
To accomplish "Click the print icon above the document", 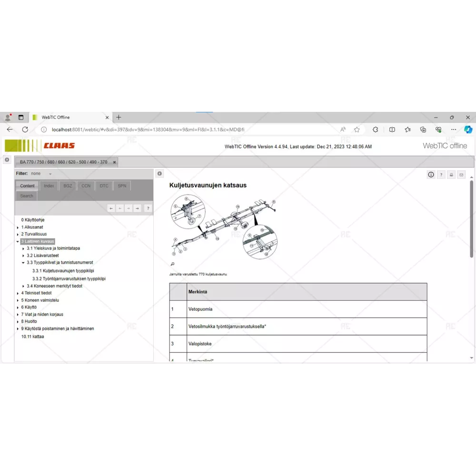I will [451, 175].
